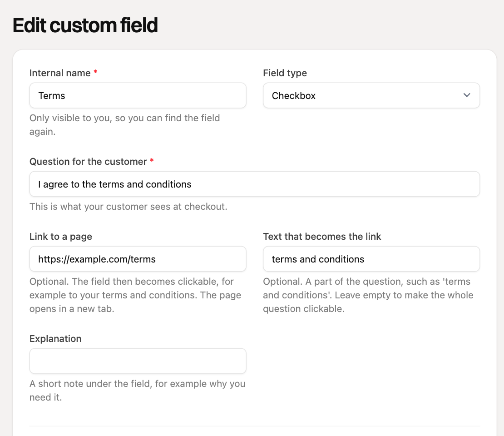The width and height of the screenshot is (504, 436).
Task: Click 'A short note under the field' hint
Action: (x=137, y=390)
